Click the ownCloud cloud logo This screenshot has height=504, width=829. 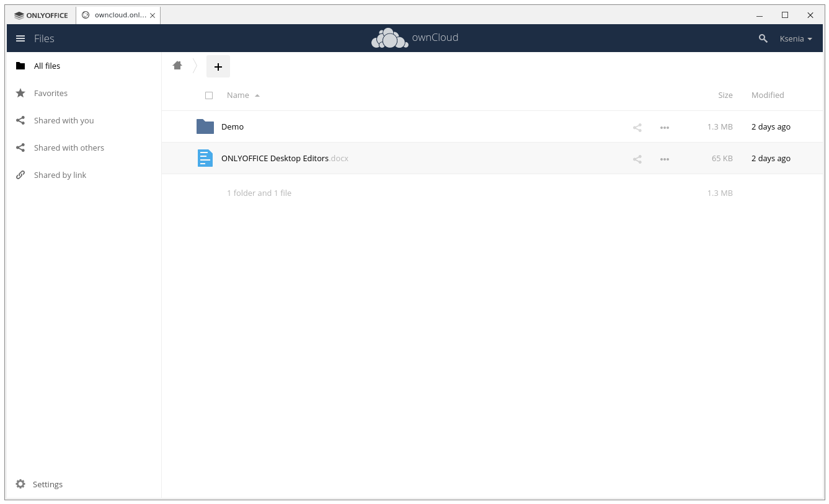[x=389, y=38]
